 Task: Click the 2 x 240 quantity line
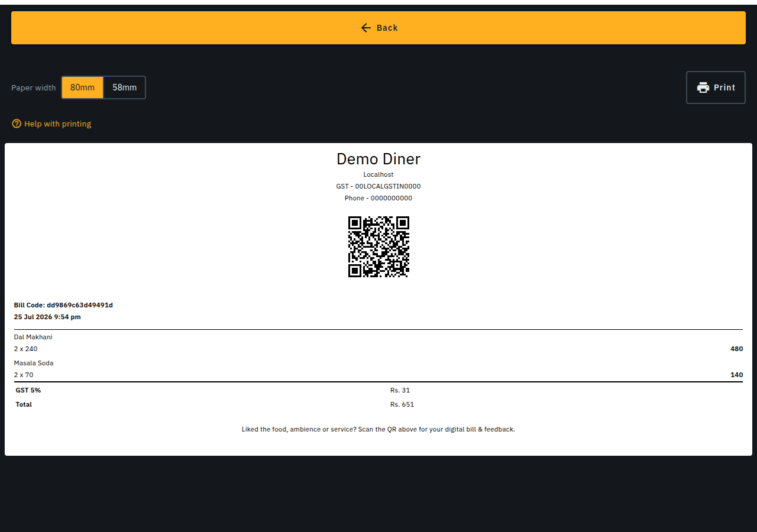tap(25, 349)
